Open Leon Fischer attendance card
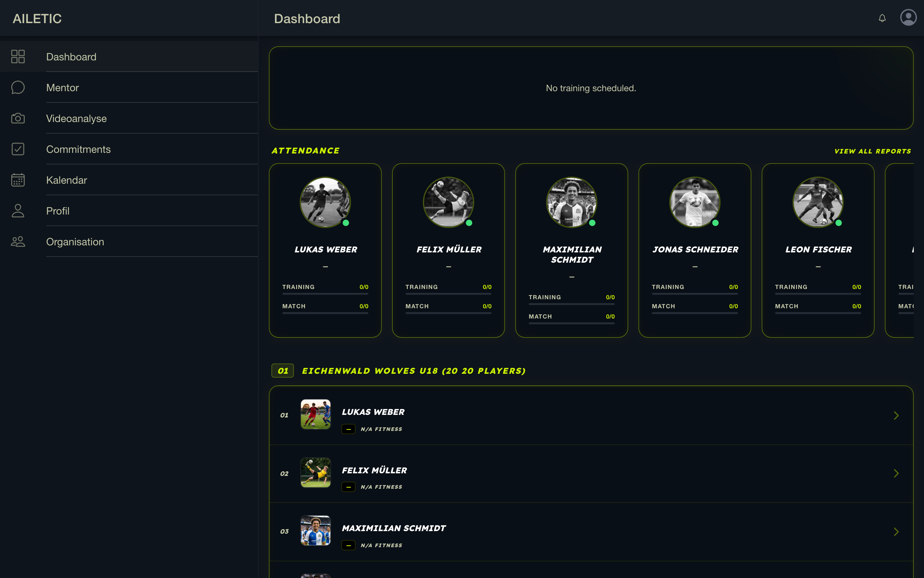Screen dimensions: 924x578 coord(818,250)
